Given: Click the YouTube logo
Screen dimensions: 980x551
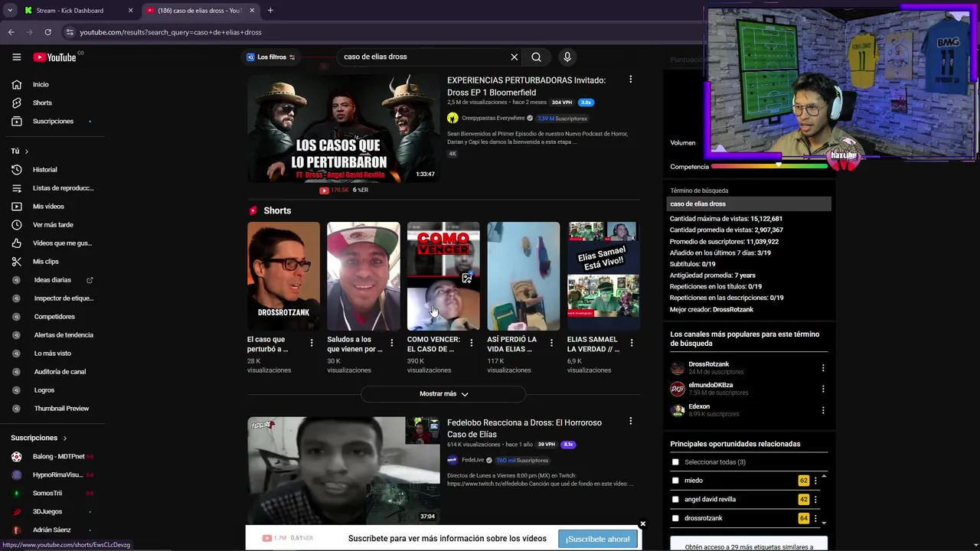Looking at the screenshot, I should (x=54, y=57).
